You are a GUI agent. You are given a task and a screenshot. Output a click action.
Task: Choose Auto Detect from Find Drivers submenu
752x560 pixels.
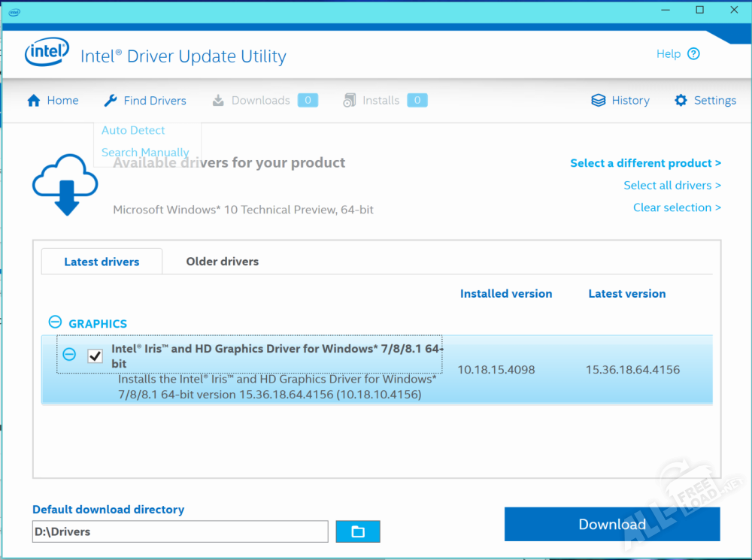pyautogui.click(x=133, y=130)
